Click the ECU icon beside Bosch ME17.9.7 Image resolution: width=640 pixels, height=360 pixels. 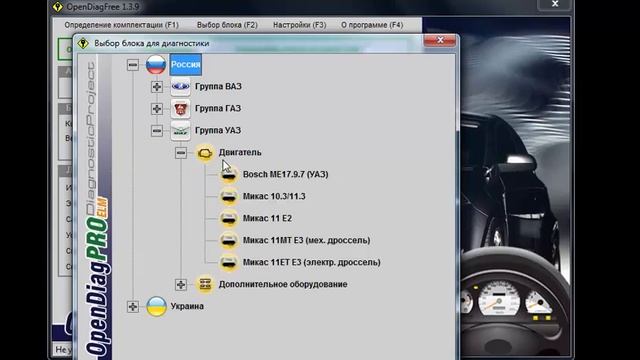point(229,175)
